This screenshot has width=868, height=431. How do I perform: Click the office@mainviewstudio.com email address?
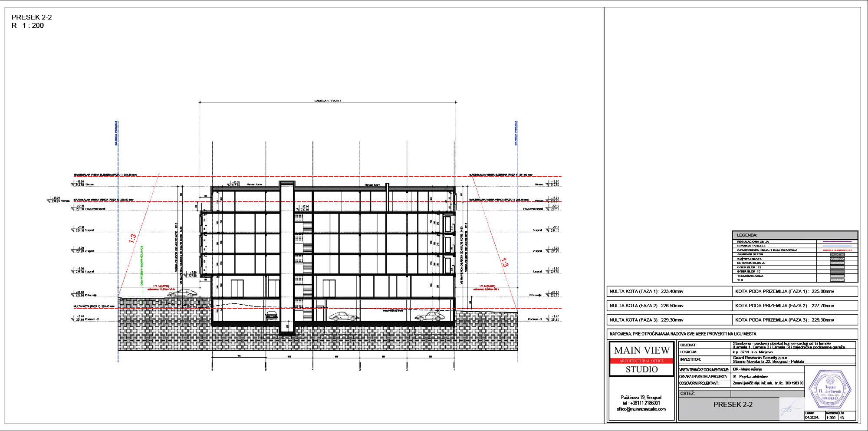(641, 409)
